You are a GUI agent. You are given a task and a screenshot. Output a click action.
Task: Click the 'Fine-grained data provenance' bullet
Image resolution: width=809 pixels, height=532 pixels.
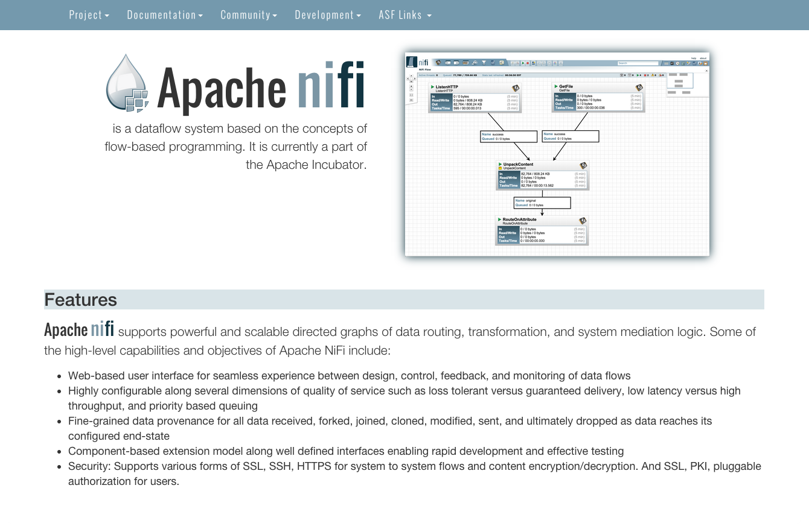point(390,428)
